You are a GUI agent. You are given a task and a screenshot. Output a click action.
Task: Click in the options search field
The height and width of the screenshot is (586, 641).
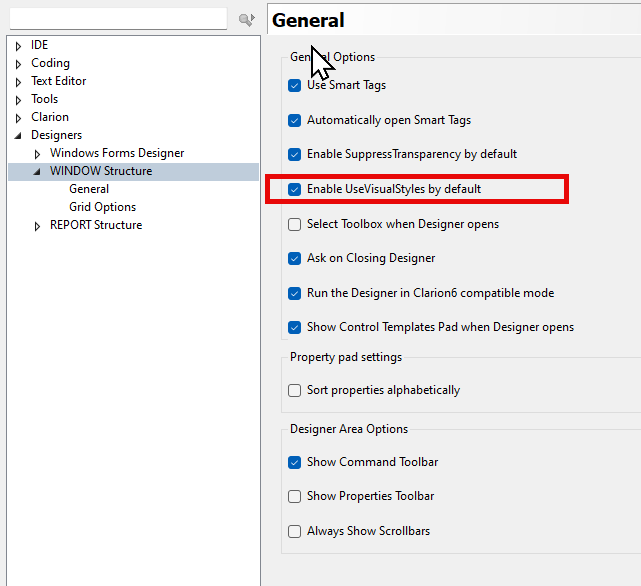click(118, 19)
